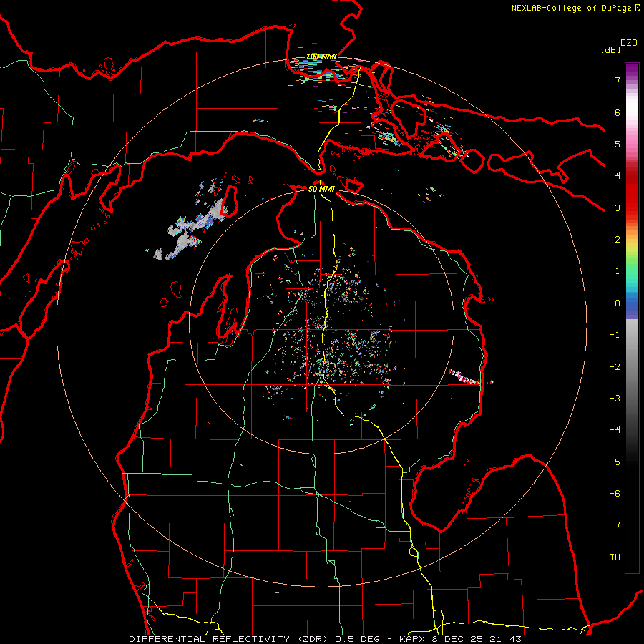
Task: Click the 4 value on color scale
Action: coord(618,176)
